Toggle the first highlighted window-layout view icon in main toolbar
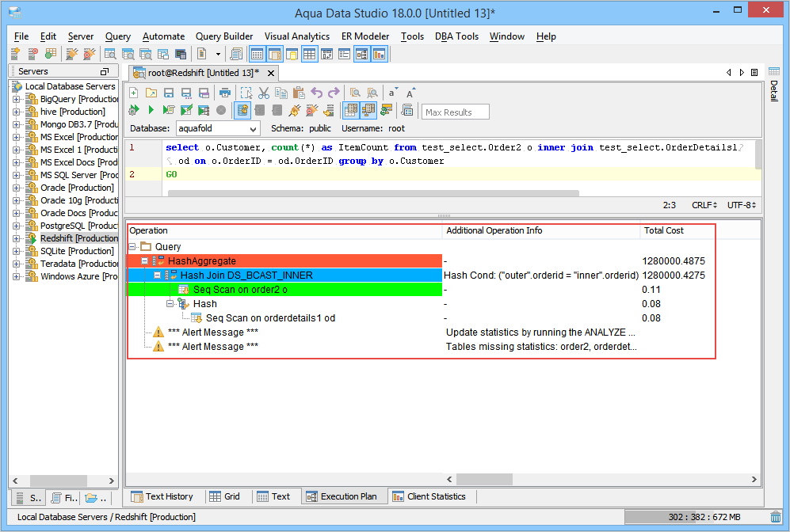Viewport: 790px width, 532px height. pyautogui.click(x=257, y=54)
